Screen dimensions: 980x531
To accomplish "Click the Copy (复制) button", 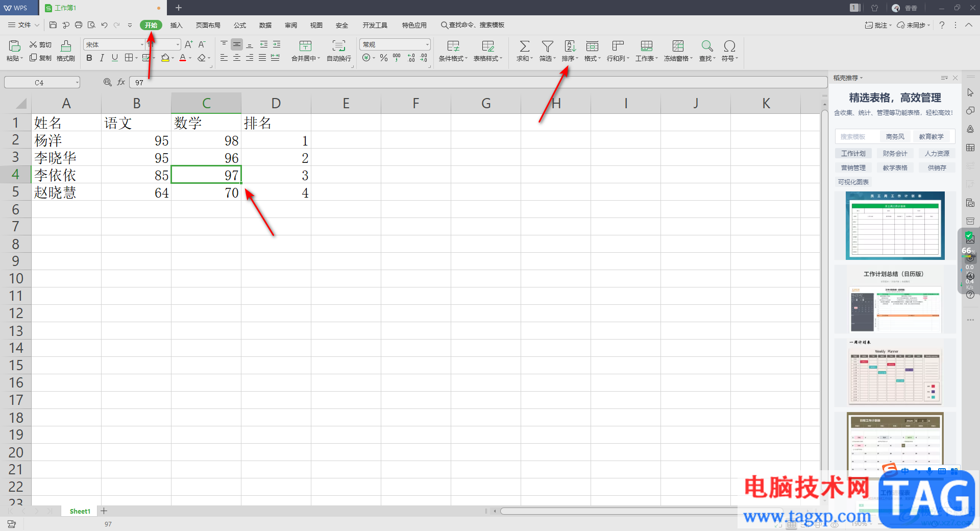I will pos(40,58).
